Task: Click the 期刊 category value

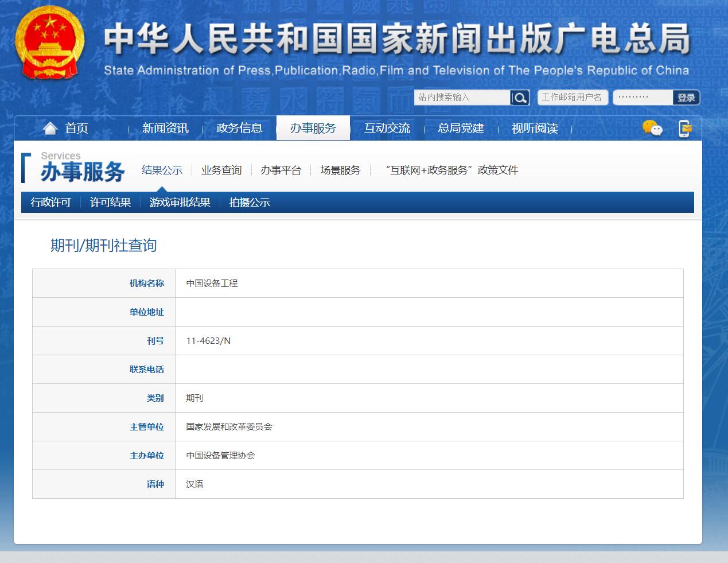Action: pos(194,398)
